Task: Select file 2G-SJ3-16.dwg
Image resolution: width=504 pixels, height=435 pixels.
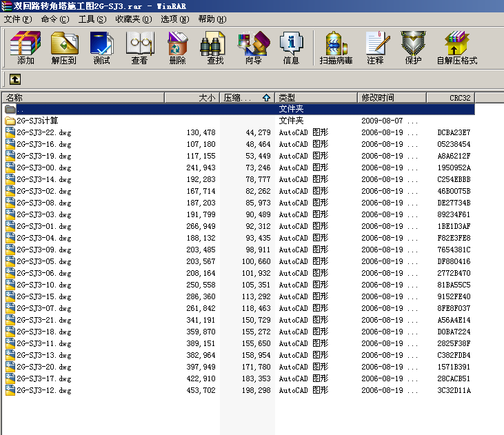Action: coord(239,144)
